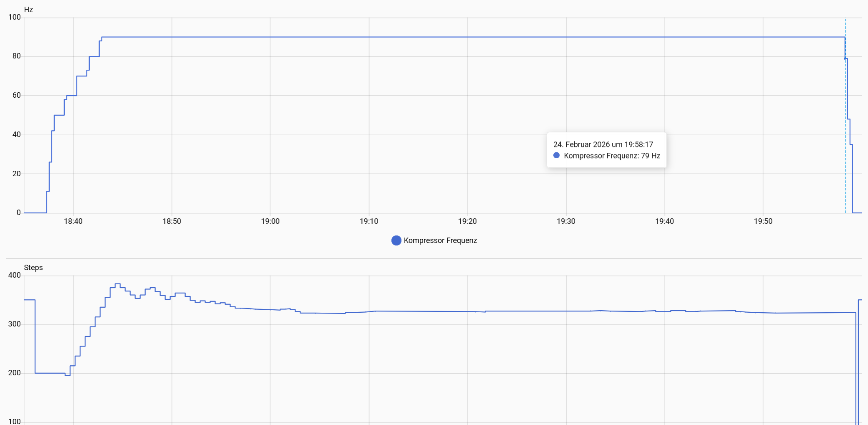Click the 19:50 time axis label

tap(762, 221)
